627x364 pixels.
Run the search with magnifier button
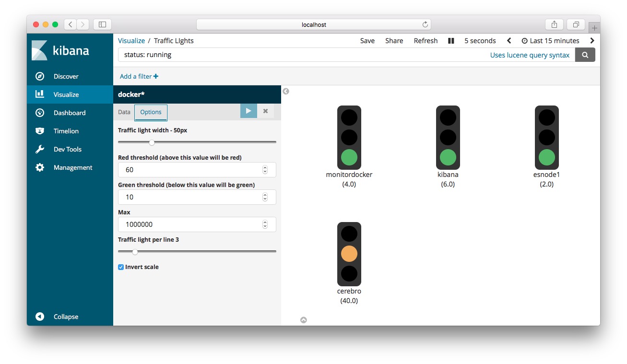(585, 55)
